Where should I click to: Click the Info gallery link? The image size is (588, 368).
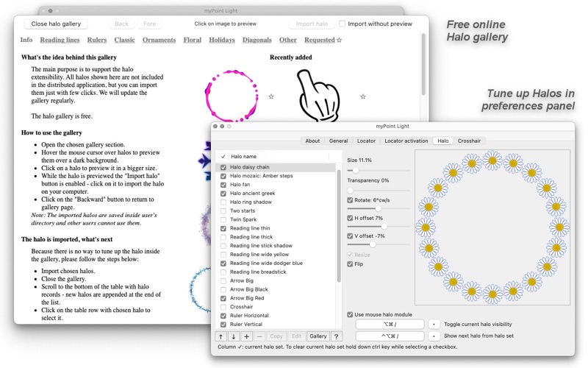coord(26,40)
